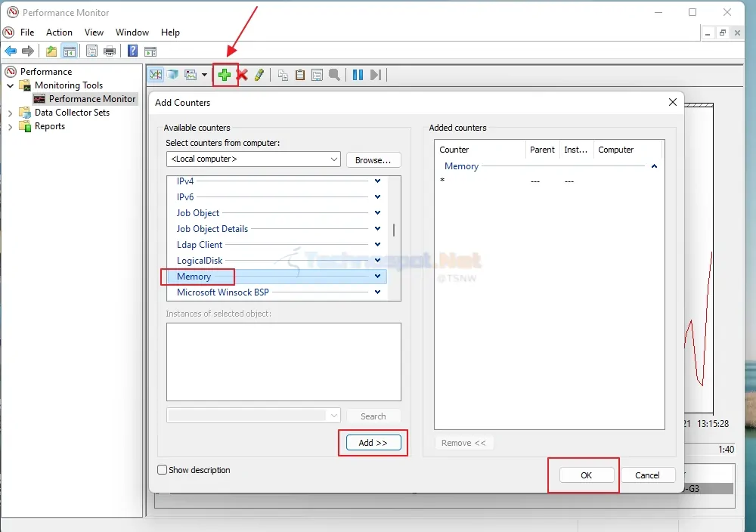
Task: Expand the Reports node
Action: coord(10,127)
